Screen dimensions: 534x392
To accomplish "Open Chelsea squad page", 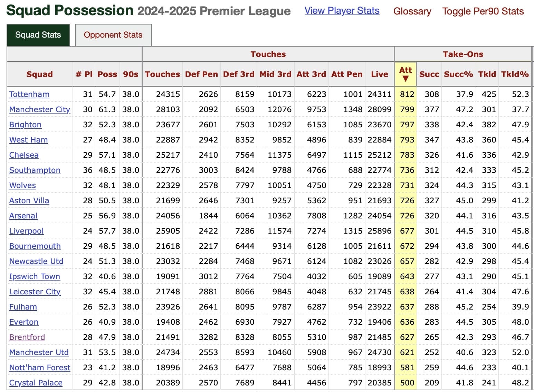I will (24, 155).
